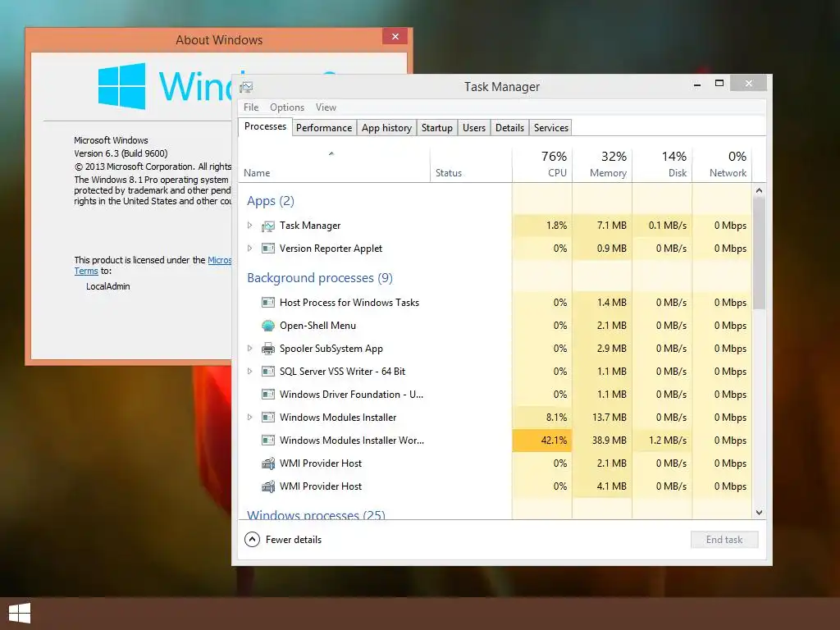Select the 7.1 MB memory cell
Screen dimensions: 840x630
pyautogui.click(x=602, y=226)
